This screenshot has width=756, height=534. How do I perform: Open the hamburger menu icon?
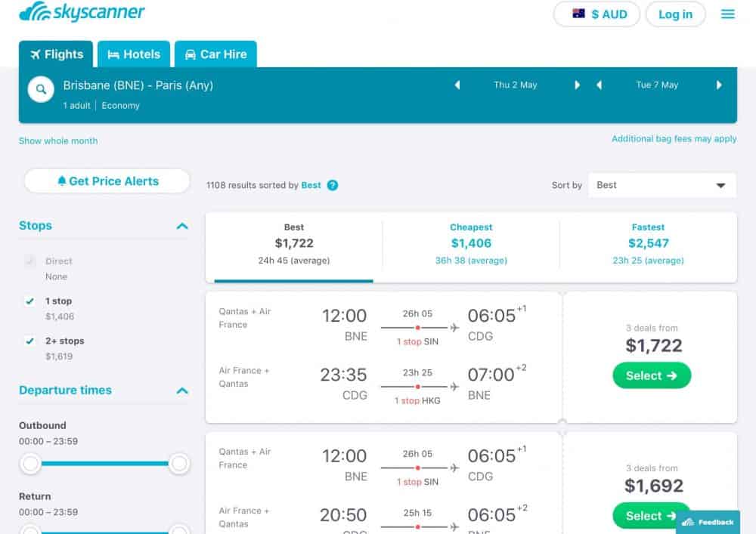coord(727,14)
